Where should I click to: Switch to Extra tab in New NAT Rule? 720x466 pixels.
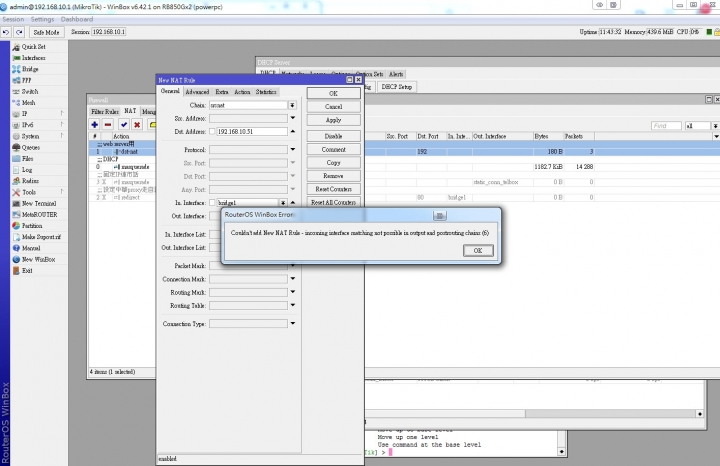tap(222, 92)
